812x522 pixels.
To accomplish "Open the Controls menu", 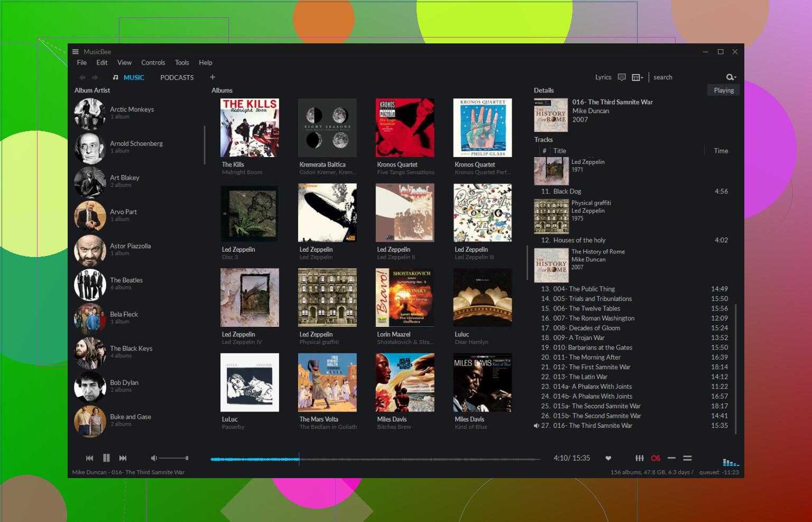I will (153, 62).
